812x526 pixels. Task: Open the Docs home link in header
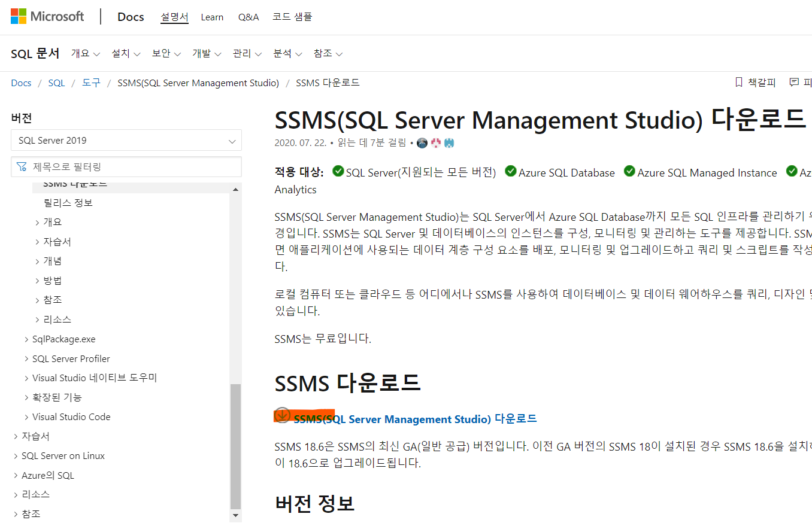coord(131,17)
